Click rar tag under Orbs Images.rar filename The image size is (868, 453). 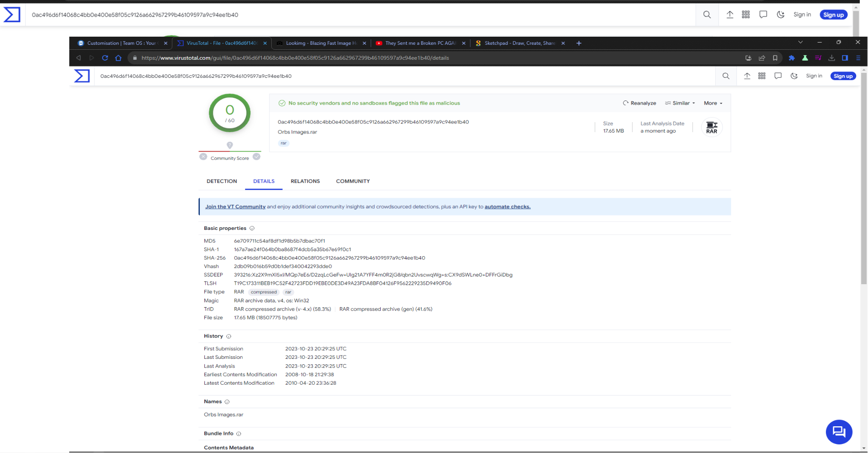(283, 143)
